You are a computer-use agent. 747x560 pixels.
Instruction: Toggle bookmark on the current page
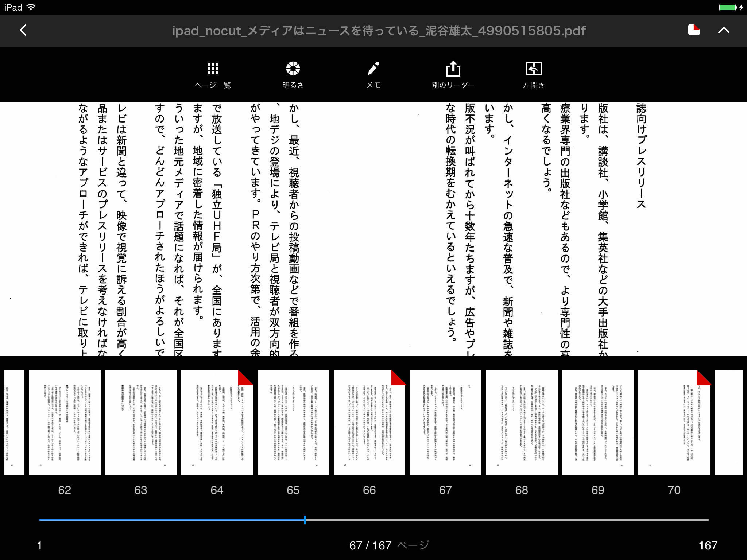[694, 30]
